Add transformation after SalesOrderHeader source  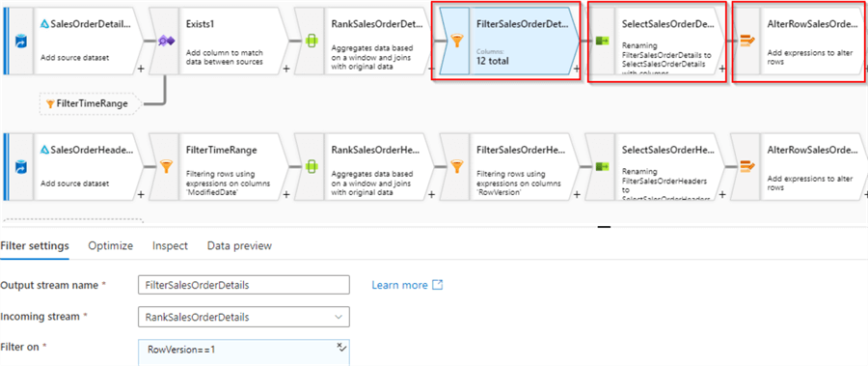click(141, 194)
